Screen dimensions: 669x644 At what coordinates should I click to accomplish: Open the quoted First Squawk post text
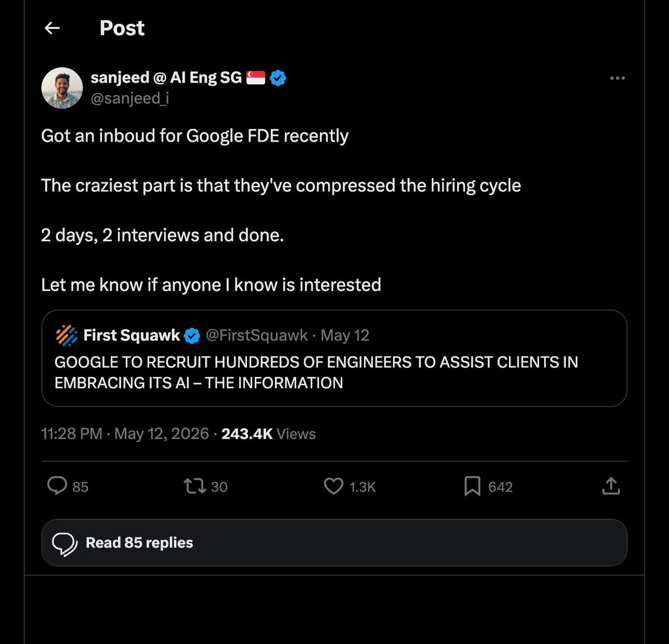point(316,372)
